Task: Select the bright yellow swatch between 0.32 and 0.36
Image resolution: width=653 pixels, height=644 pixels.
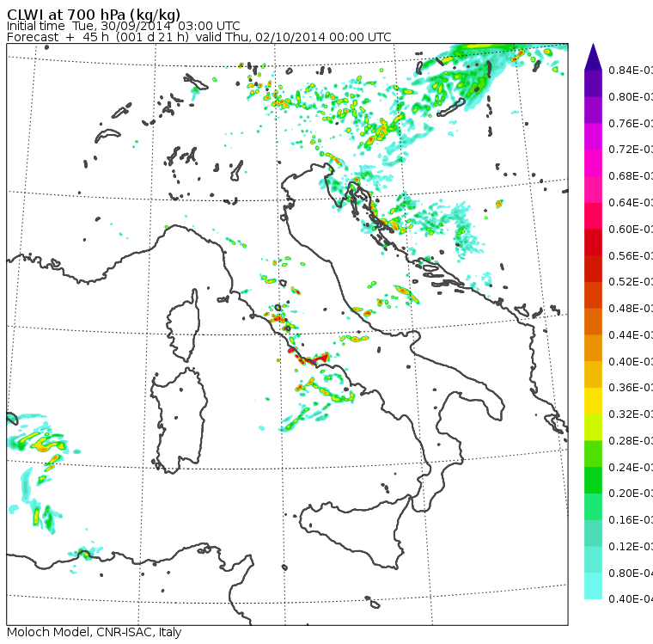Action: (x=593, y=401)
